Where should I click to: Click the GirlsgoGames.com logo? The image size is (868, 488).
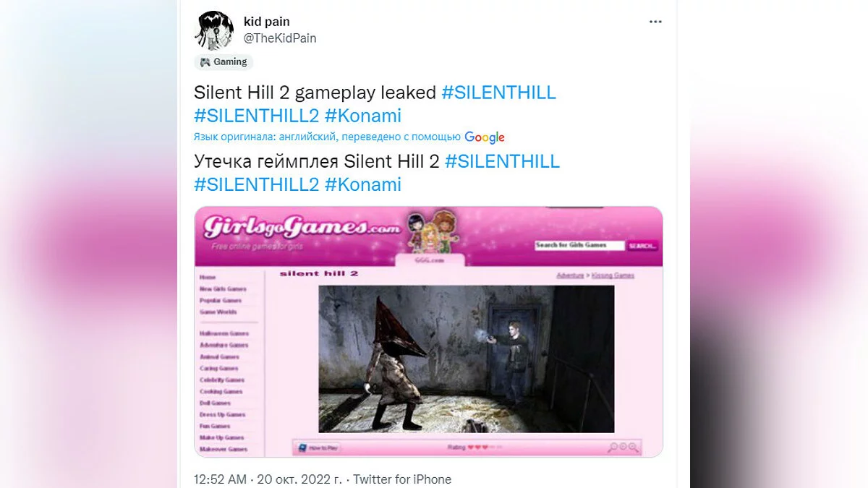click(x=301, y=228)
